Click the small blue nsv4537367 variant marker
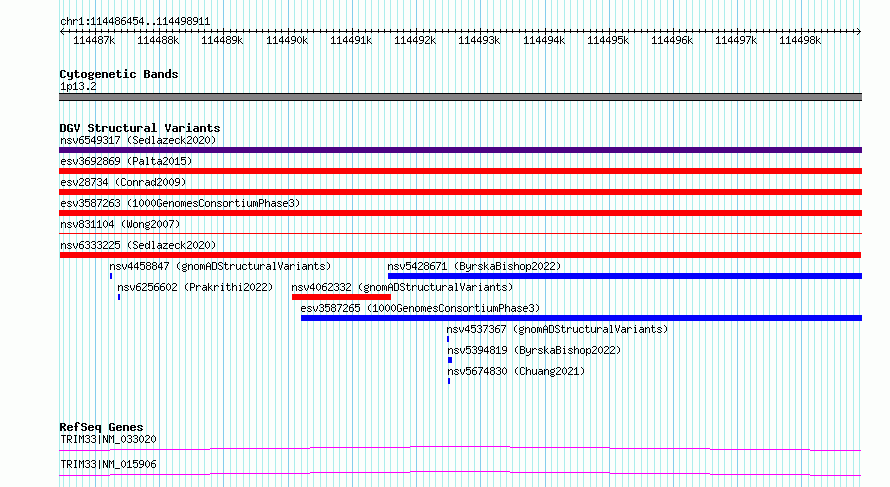 (448, 339)
